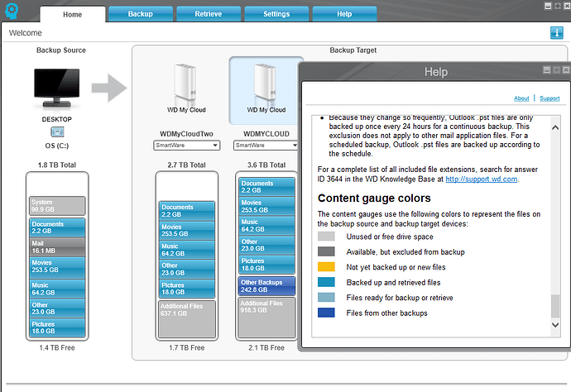
Task: Expand SmartWare dropdown under WDMYCLOUD
Action: coord(266,146)
